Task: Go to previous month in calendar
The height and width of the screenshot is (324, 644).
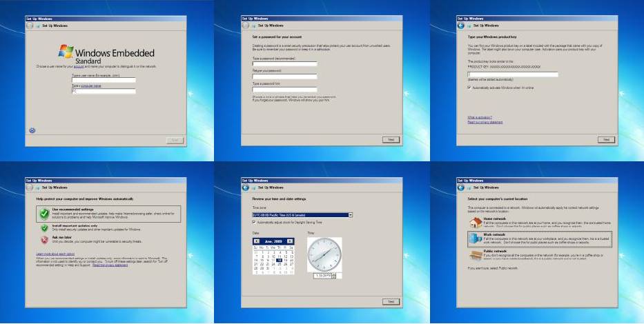Action: tap(257, 241)
